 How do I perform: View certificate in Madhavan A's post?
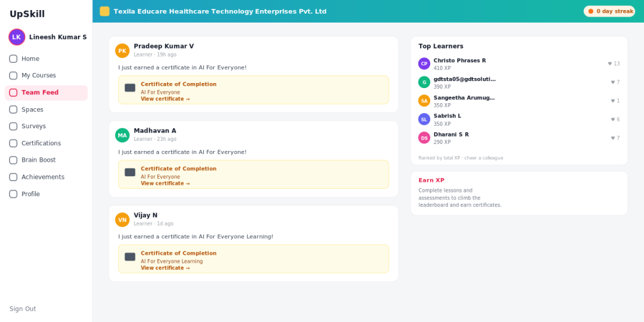tap(165, 184)
